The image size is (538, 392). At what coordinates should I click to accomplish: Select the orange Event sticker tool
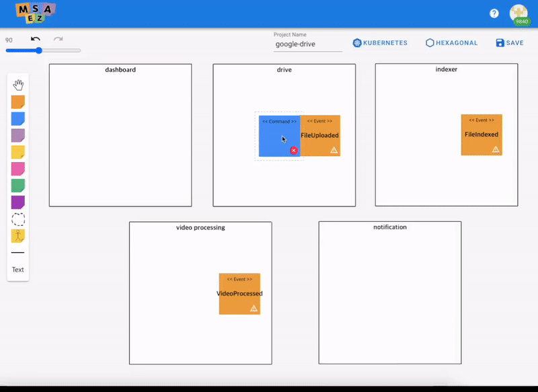[x=18, y=102]
